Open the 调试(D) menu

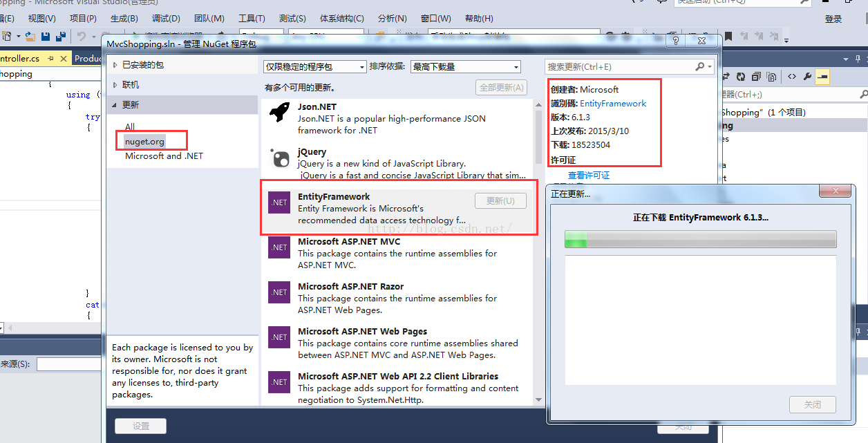(166, 18)
